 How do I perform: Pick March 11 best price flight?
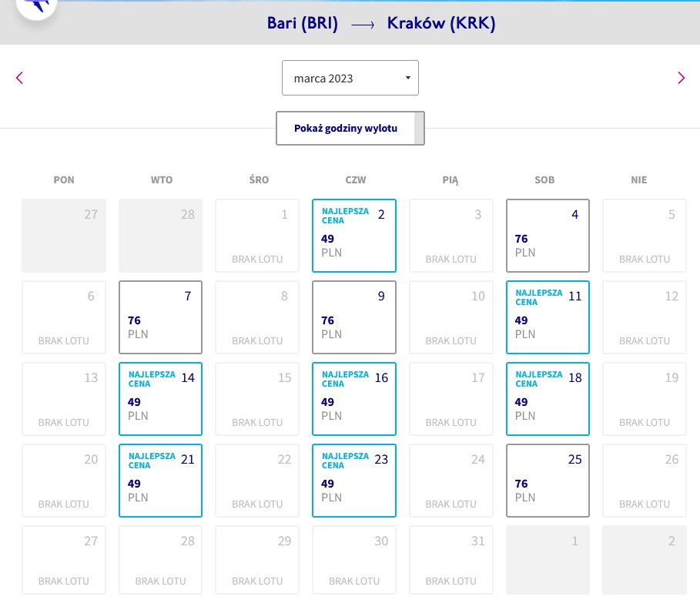(548, 317)
